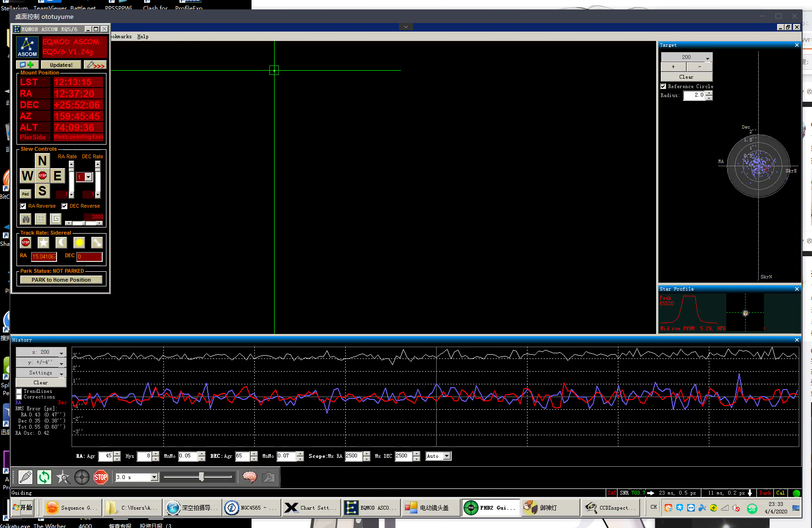
Task: Open PHD2 camera settings wrench icon
Action: 268,477
